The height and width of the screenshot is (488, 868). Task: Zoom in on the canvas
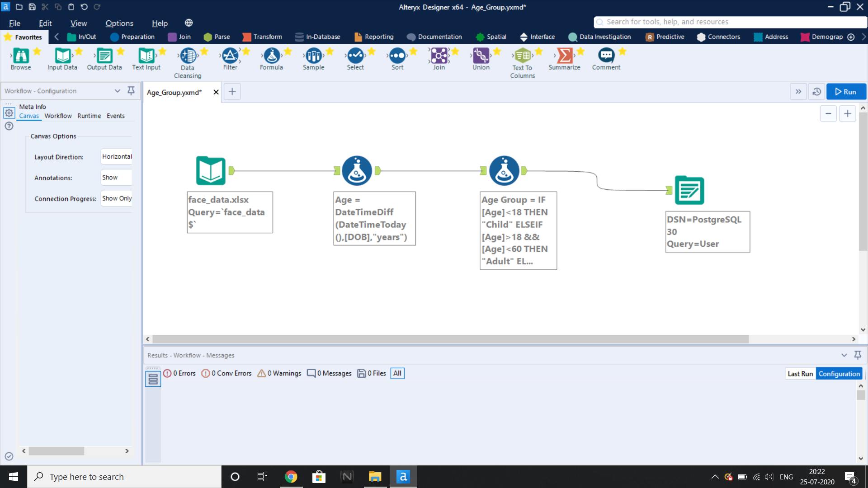pyautogui.click(x=848, y=113)
